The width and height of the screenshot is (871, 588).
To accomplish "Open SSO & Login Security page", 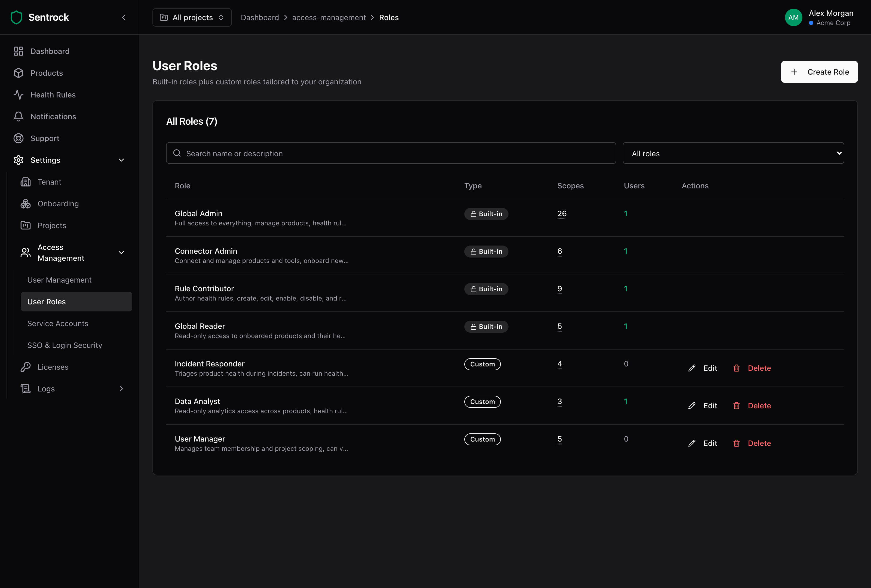I will (76, 345).
